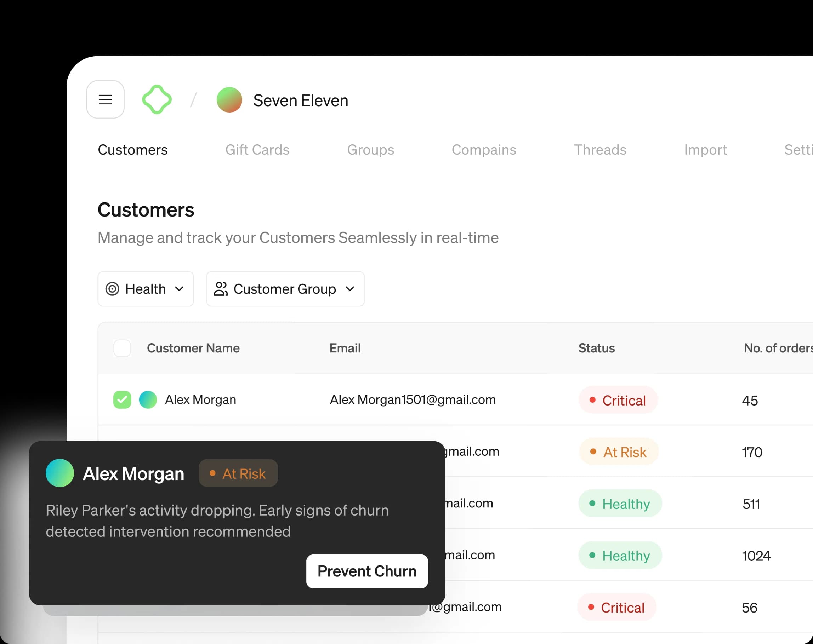Toggle the select-all header checkbox
Screen dimensions: 813x644
(x=122, y=348)
